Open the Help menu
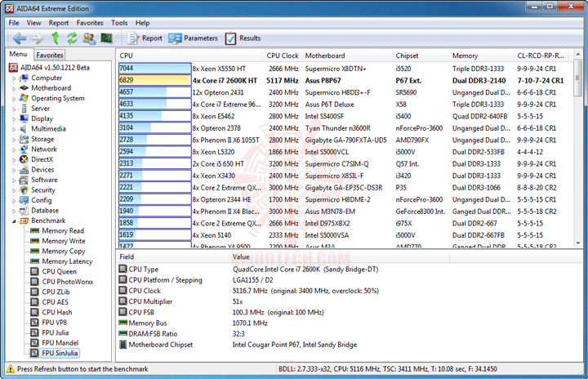 tap(142, 23)
